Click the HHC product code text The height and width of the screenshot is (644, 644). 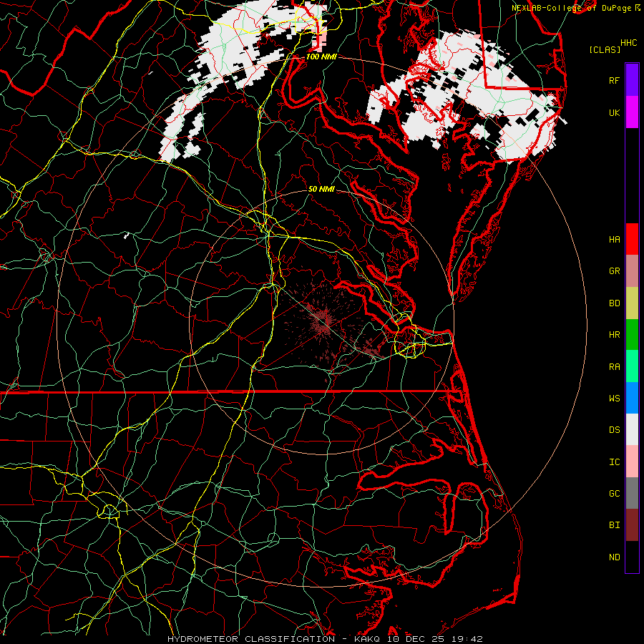(x=629, y=43)
